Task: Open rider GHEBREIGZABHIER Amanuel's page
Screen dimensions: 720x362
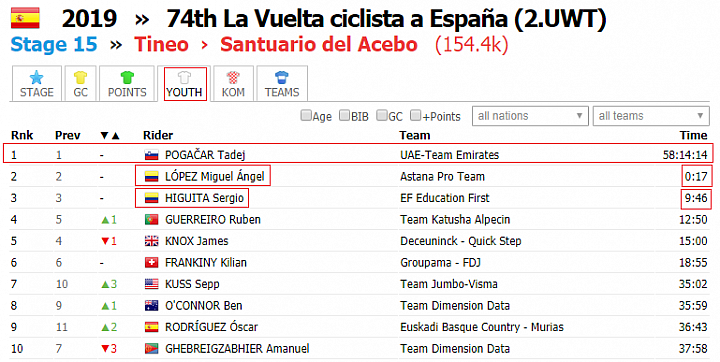Action: [x=237, y=349]
